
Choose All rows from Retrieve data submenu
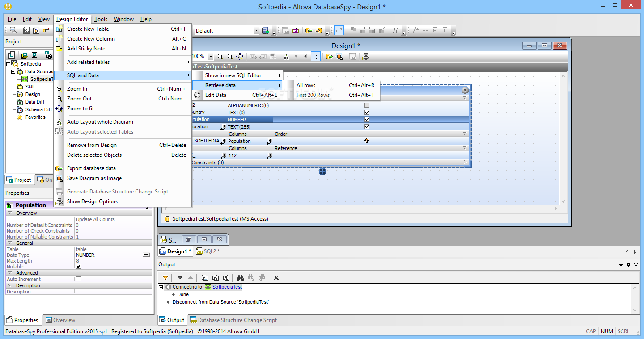point(331,85)
